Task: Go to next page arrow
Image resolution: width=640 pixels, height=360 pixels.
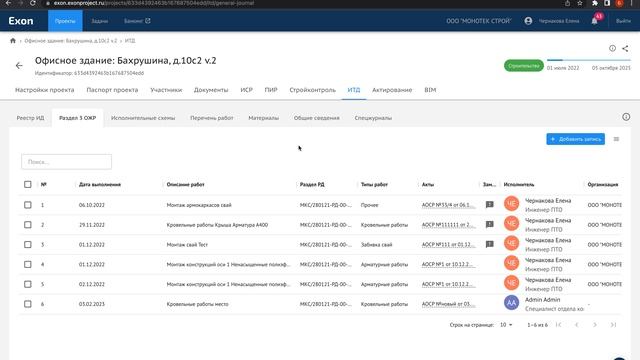Action: pyautogui.click(x=595, y=324)
